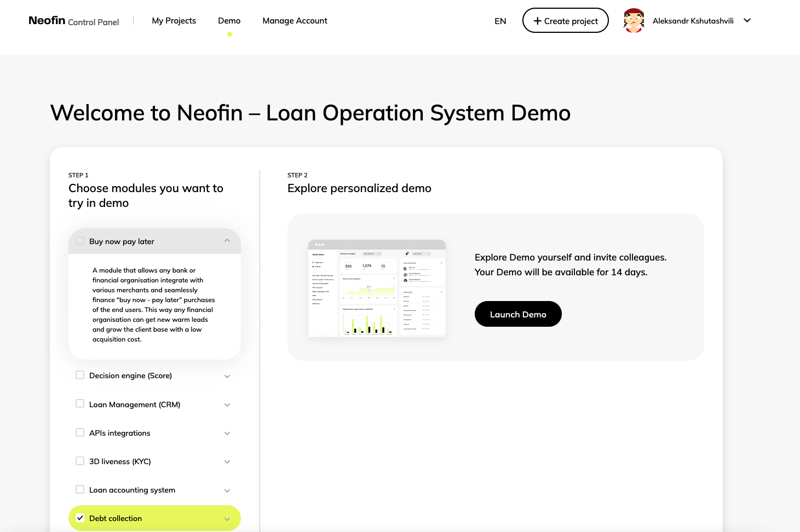Collapse the Buy now pay later section
Viewport: 800px width, 532px height.
[x=227, y=241]
